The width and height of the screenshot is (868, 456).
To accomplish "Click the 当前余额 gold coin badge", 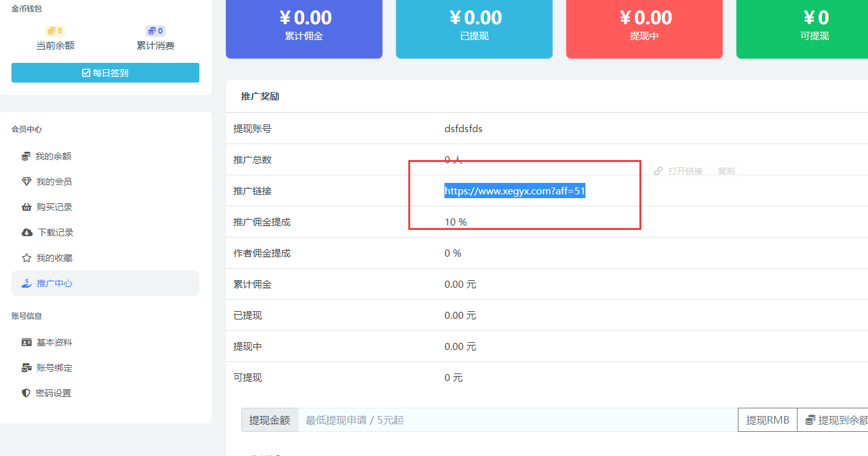I will click(55, 30).
